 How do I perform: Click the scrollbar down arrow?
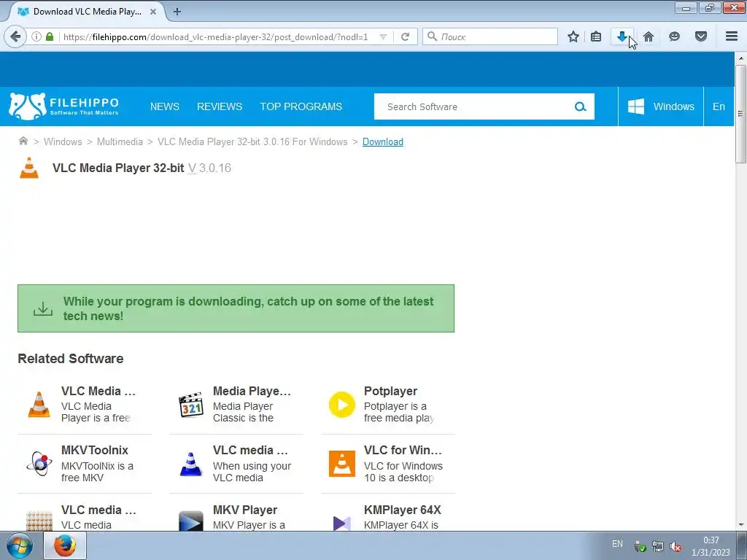pyautogui.click(x=740, y=525)
